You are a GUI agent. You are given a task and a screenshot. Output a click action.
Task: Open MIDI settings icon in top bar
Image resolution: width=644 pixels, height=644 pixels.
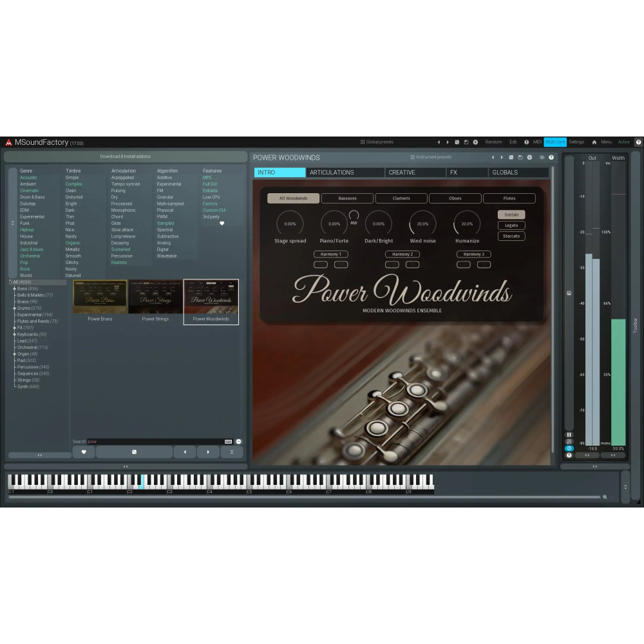click(x=537, y=142)
